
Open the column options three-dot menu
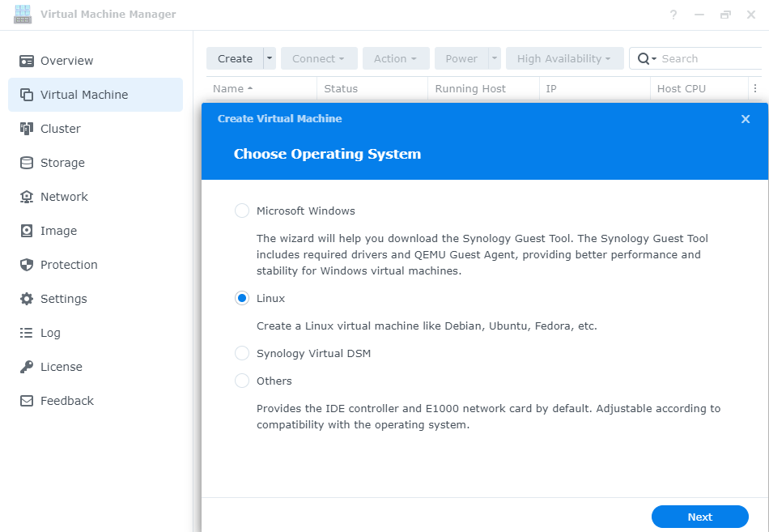coord(755,88)
